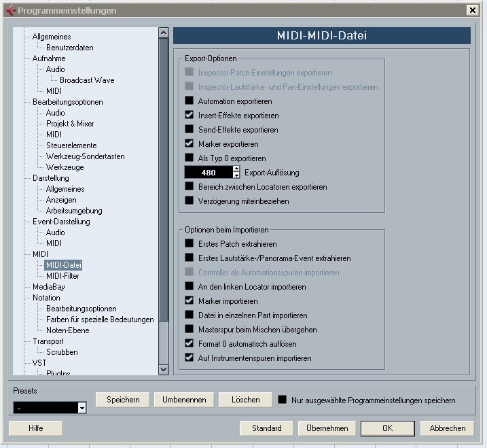This screenshot has height=448, width=487.
Task: Select Darstellung category
Action: pos(51,178)
